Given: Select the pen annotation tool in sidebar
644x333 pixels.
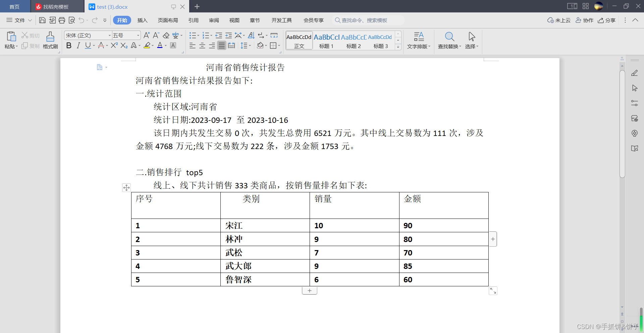Looking at the screenshot, I should pos(635,73).
